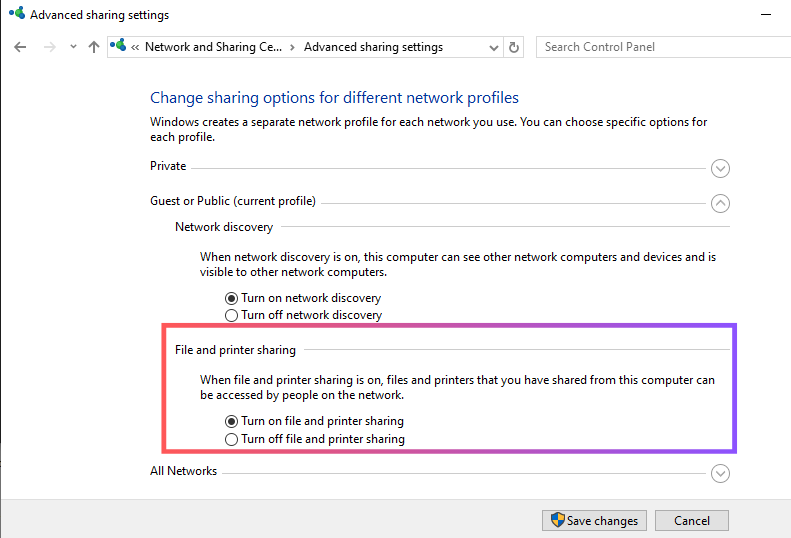
Task: Select Turn off file and printer sharing
Action: 232,439
